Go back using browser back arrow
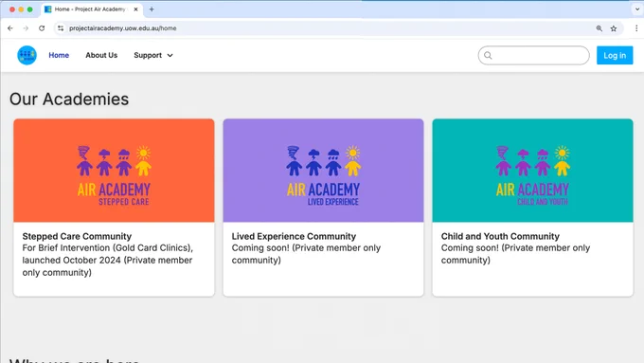 tap(10, 28)
